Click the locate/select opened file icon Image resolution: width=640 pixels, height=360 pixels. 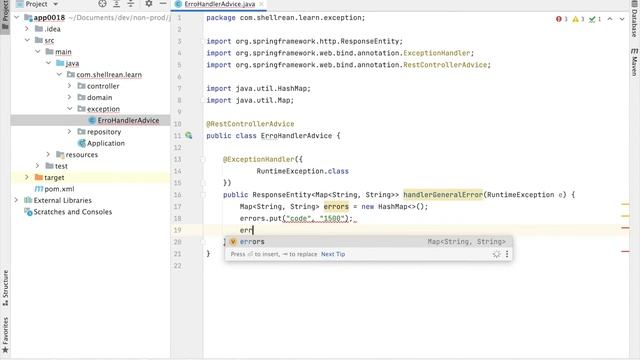pyautogui.click(x=102, y=4)
